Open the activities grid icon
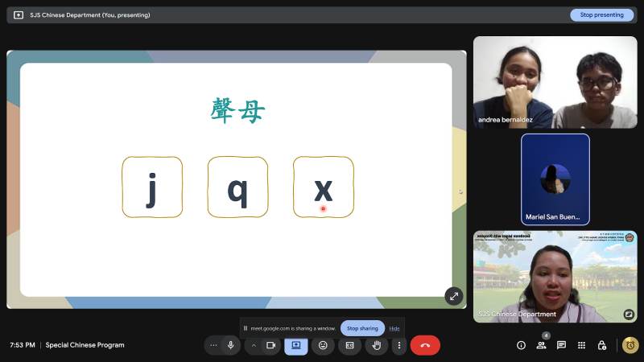Screen dimensions: 644x362 581,345
